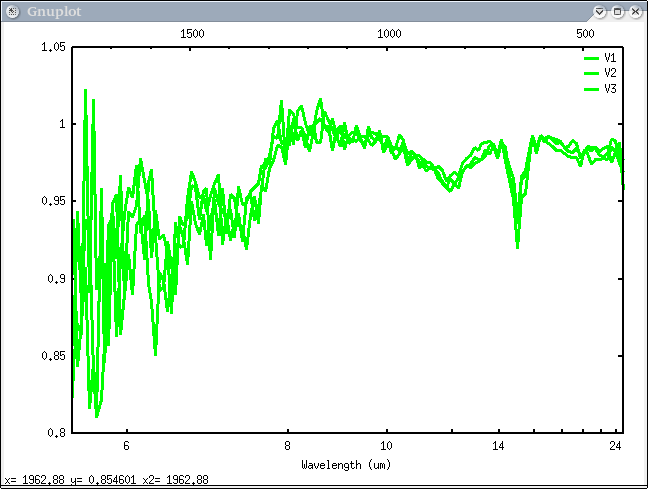Click the tallest spike on the plot
The image size is (648, 489).
pyautogui.click(x=86, y=91)
